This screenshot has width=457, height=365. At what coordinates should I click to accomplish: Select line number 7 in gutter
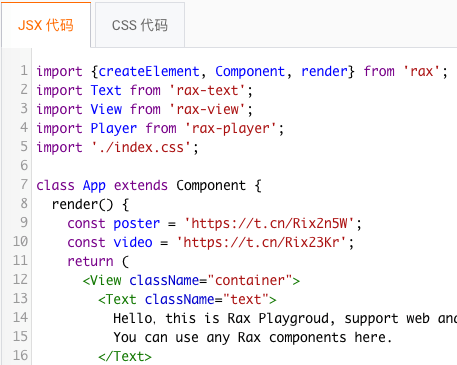pos(24,184)
